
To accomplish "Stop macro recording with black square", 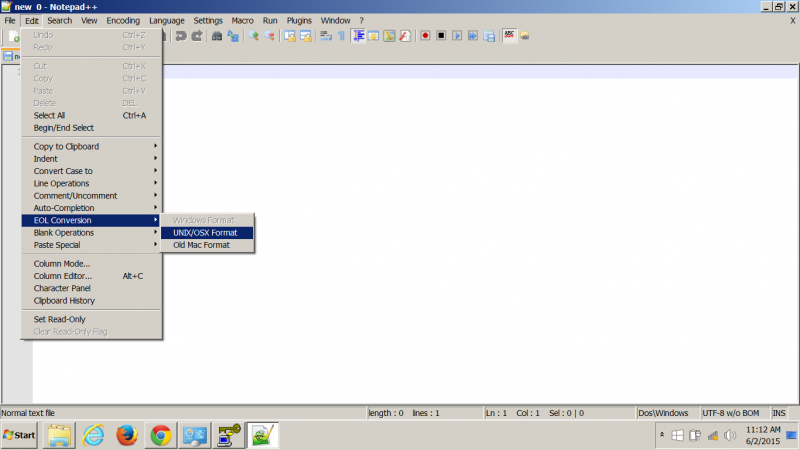I will tap(441, 36).
